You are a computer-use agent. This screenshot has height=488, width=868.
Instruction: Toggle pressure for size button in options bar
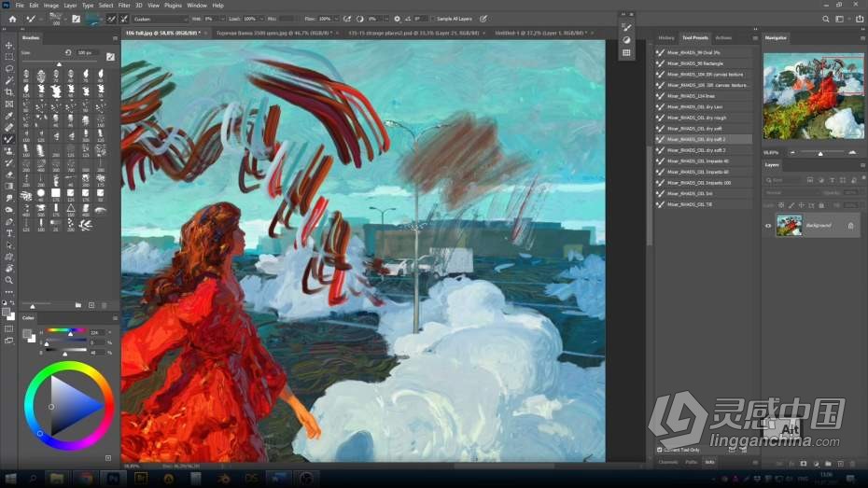(x=483, y=19)
